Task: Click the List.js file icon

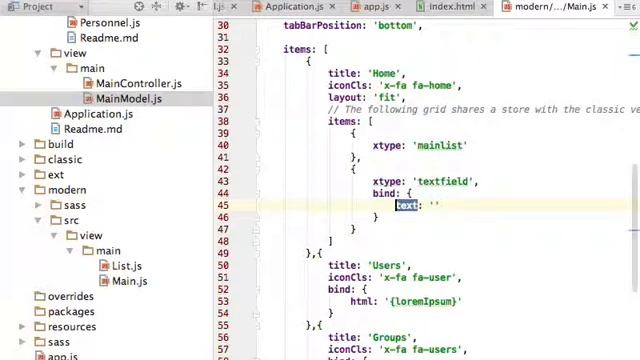Action: (x=104, y=266)
